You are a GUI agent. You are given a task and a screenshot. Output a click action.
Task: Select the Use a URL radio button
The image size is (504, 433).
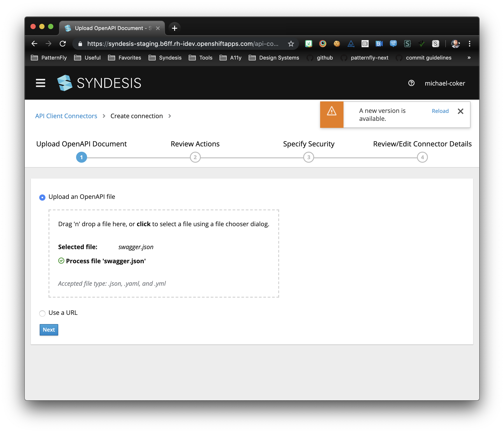tap(42, 313)
